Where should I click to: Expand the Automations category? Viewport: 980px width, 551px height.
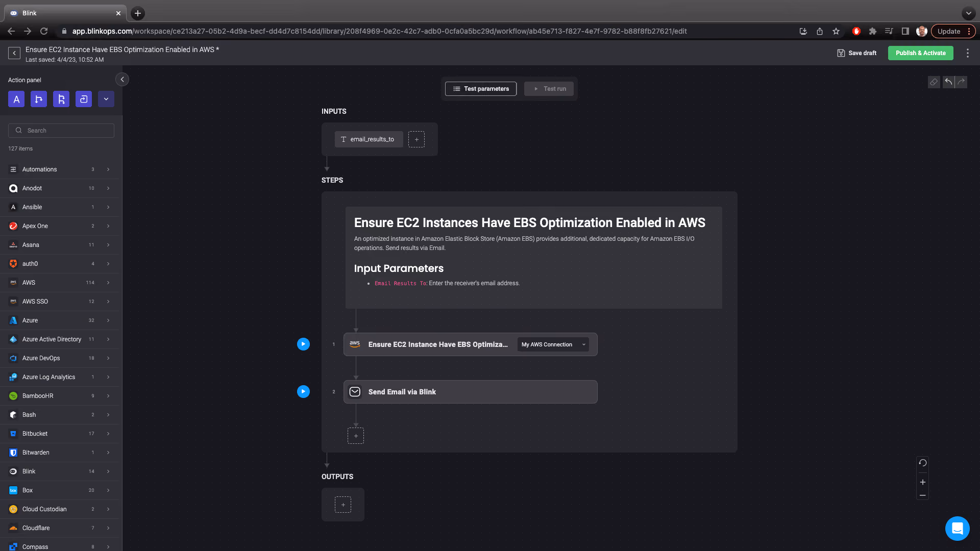point(59,169)
